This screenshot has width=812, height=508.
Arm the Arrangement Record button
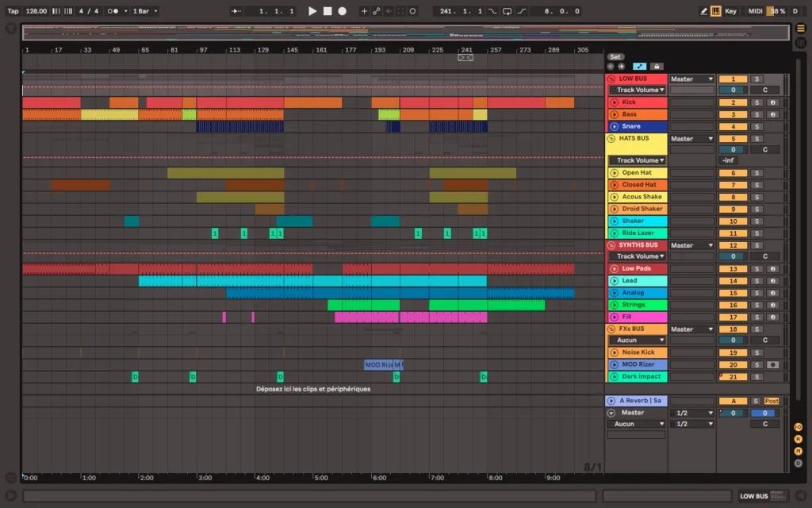pyautogui.click(x=343, y=11)
